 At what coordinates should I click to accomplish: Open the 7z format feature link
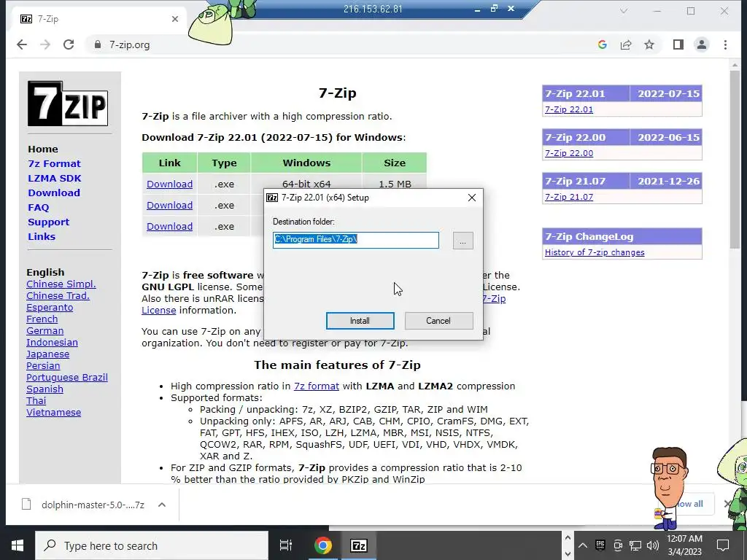317,386
